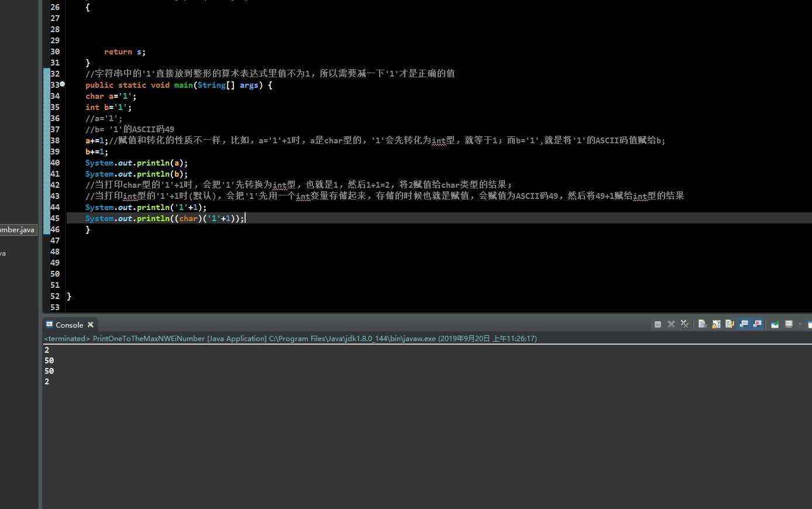Click the Terminate button in Console toolbar
The image size is (812, 509).
(x=658, y=324)
